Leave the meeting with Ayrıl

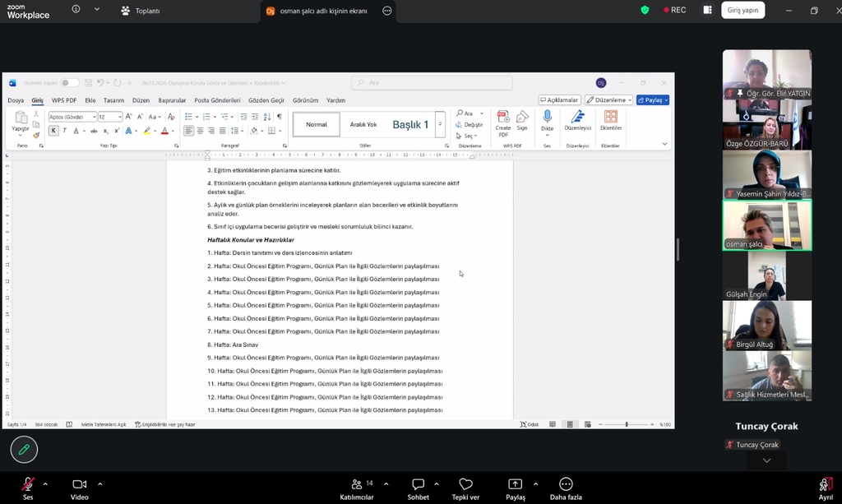click(825, 484)
